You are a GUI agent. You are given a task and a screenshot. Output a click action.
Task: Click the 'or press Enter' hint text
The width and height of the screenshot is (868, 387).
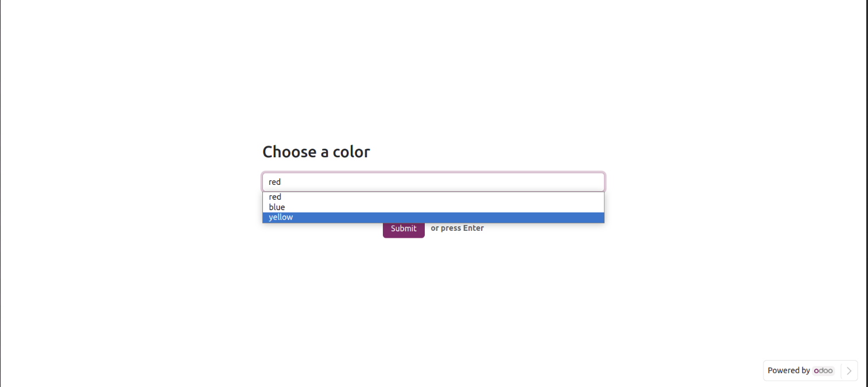[x=457, y=229]
